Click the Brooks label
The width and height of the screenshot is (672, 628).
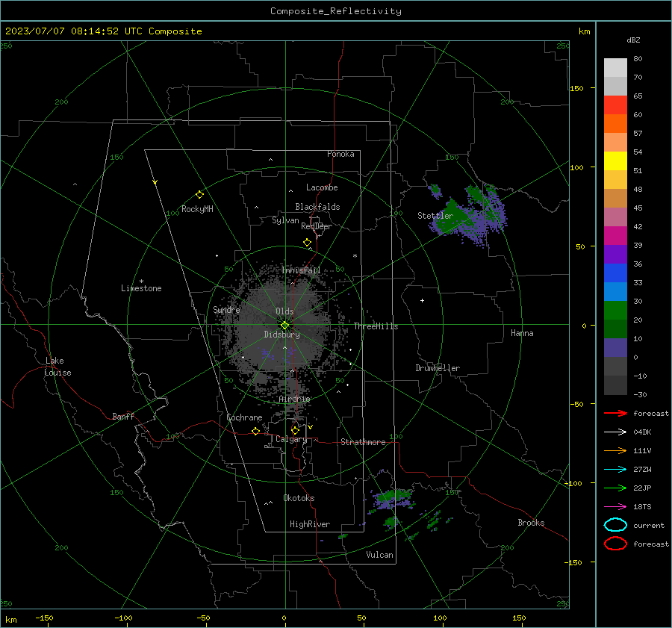[x=531, y=523]
